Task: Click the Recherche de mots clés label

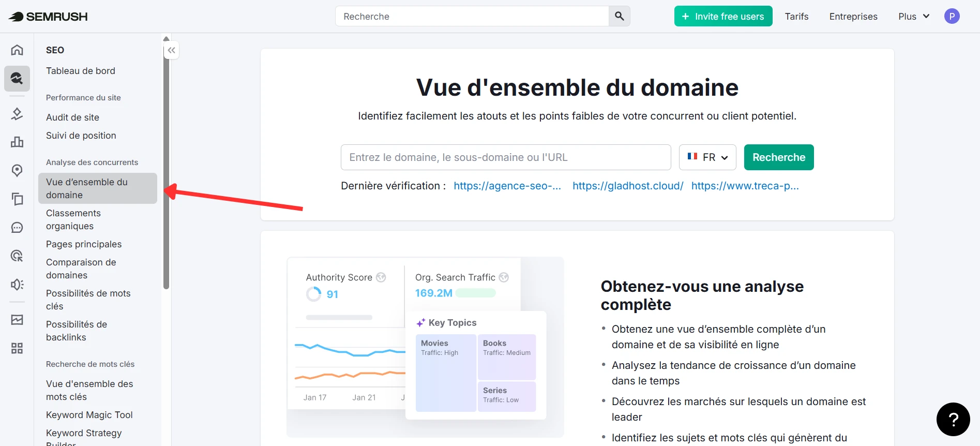Action: 90,364
